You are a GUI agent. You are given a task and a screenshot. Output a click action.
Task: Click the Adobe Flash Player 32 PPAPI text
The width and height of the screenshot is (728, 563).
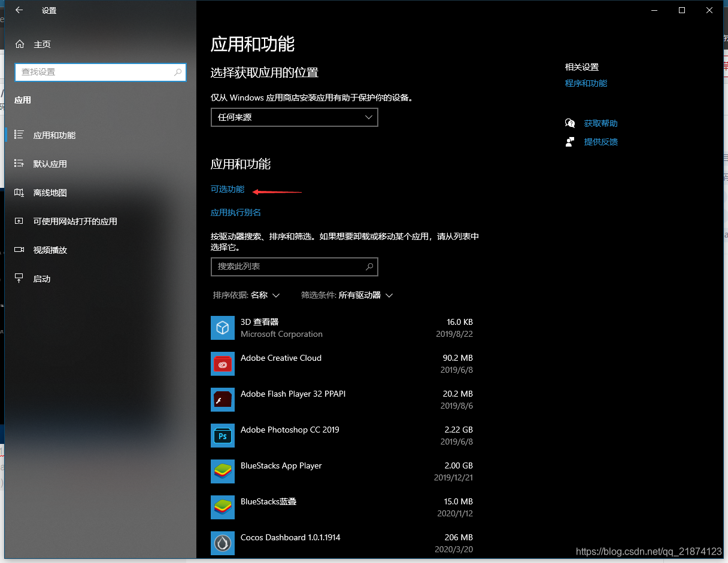click(x=293, y=394)
